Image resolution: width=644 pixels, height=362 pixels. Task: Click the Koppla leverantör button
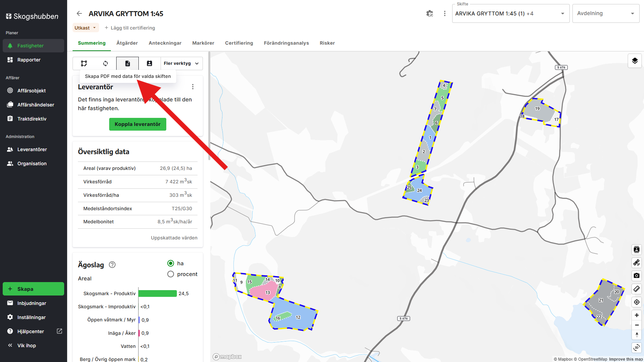(x=138, y=124)
